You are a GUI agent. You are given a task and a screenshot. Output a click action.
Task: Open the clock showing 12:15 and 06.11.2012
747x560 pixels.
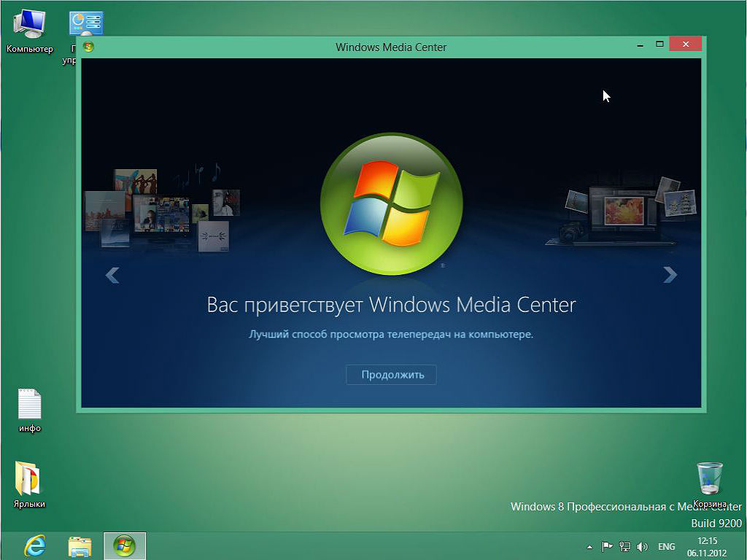707,547
